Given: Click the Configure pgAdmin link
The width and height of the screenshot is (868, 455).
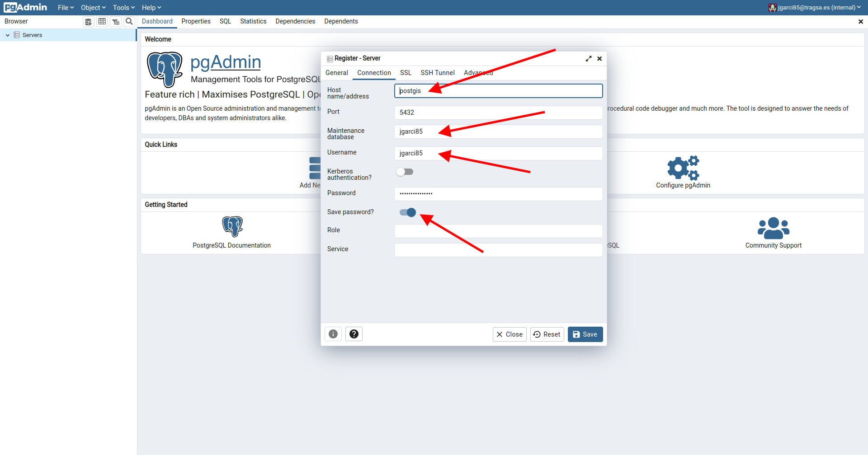Looking at the screenshot, I should 683,185.
